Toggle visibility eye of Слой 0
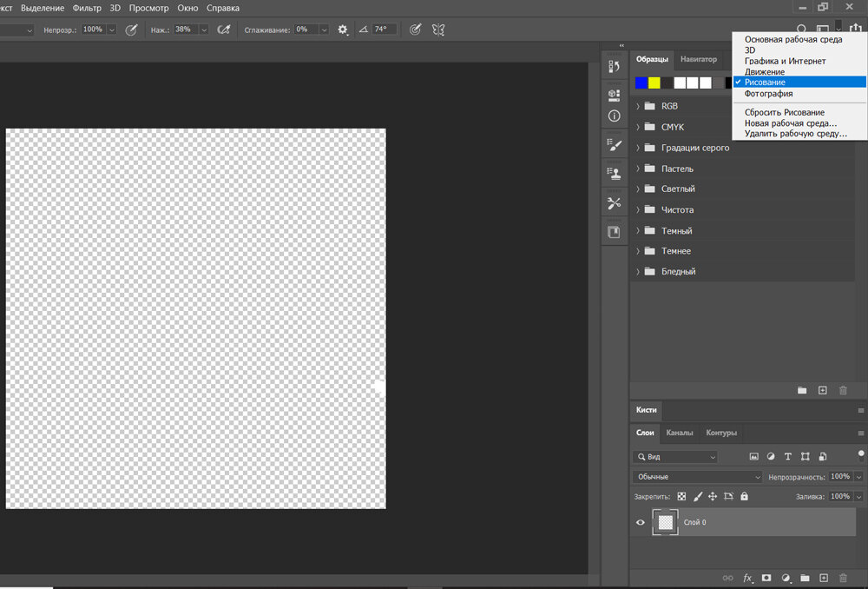 coord(641,522)
